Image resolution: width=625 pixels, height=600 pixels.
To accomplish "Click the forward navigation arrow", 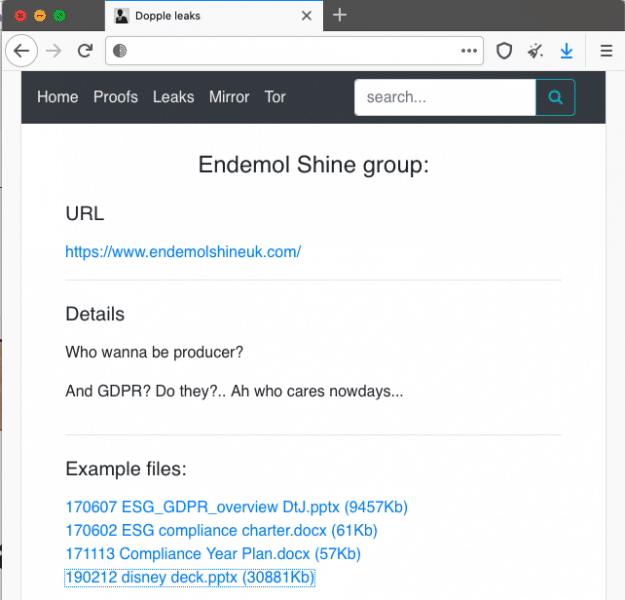I will tap(53, 51).
